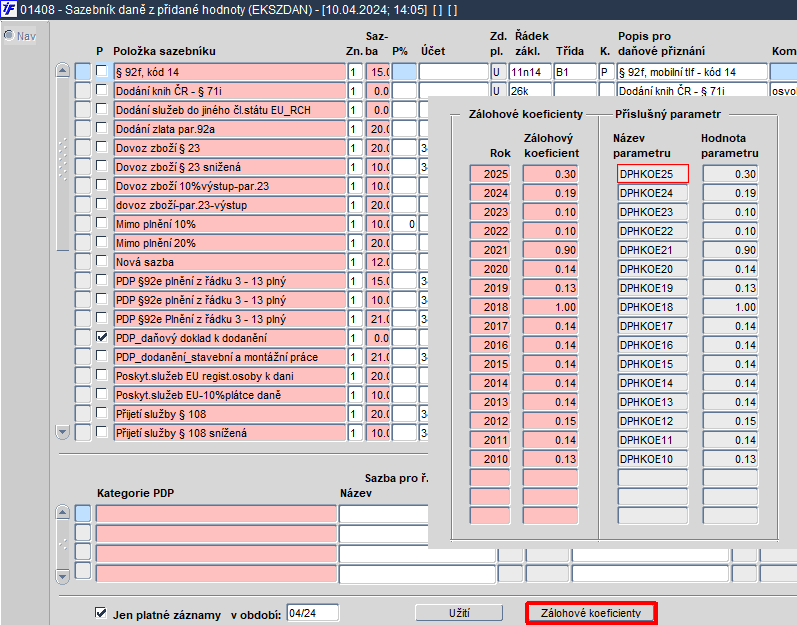
Task: Check the P box for Nová sazba
Action: [101, 261]
